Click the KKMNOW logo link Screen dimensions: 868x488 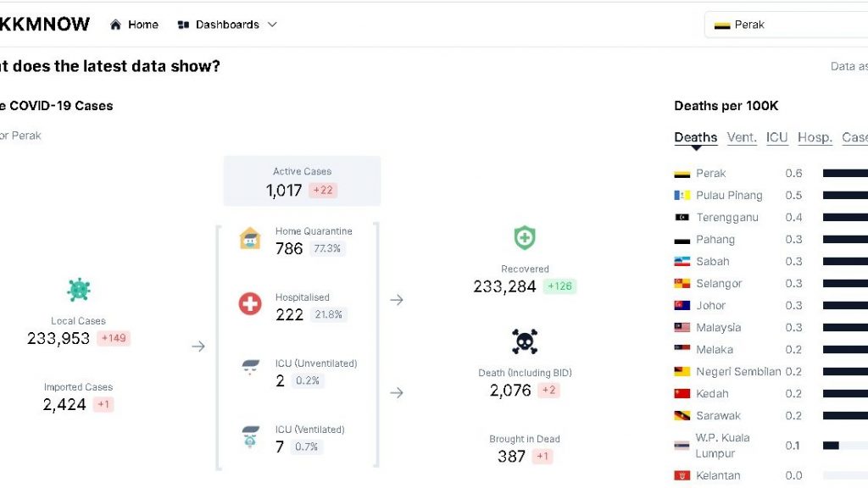click(45, 25)
